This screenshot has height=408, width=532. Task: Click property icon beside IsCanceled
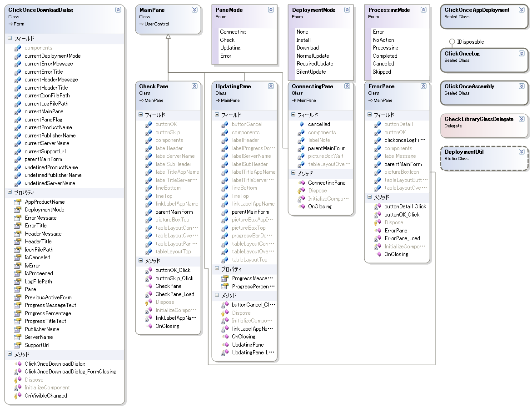tap(18, 257)
